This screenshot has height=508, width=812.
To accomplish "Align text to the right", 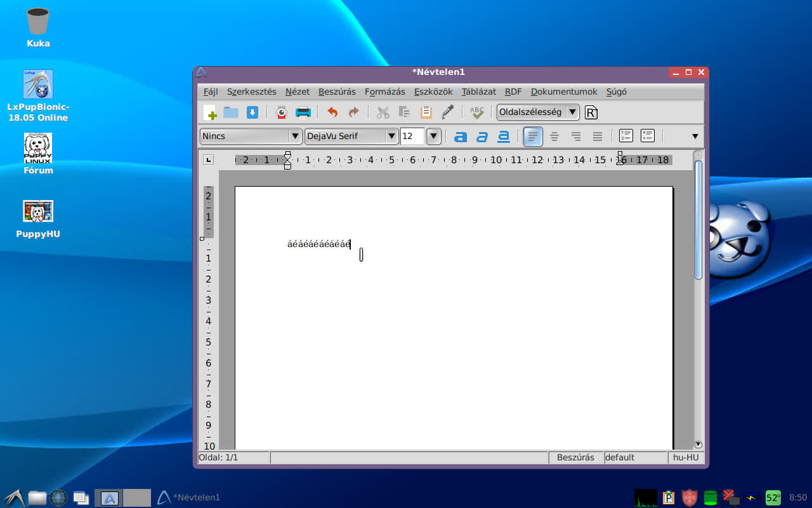I will [576, 136].
